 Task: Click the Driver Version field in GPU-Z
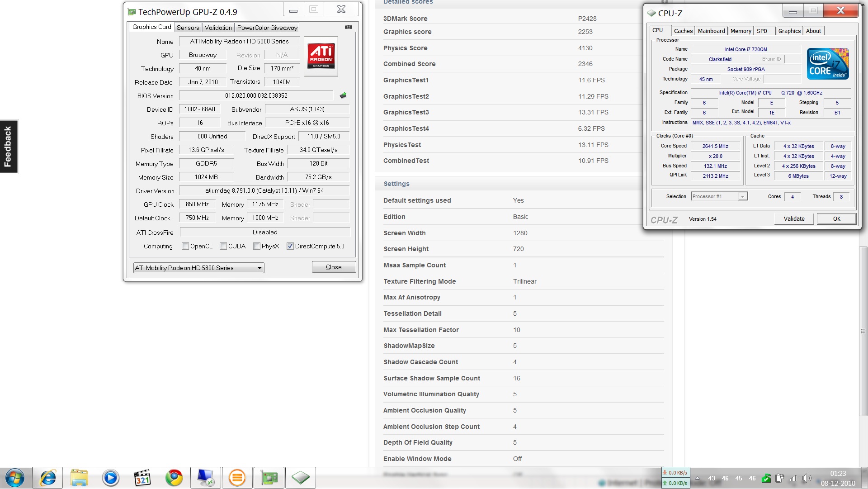click(x=264, y=190)
